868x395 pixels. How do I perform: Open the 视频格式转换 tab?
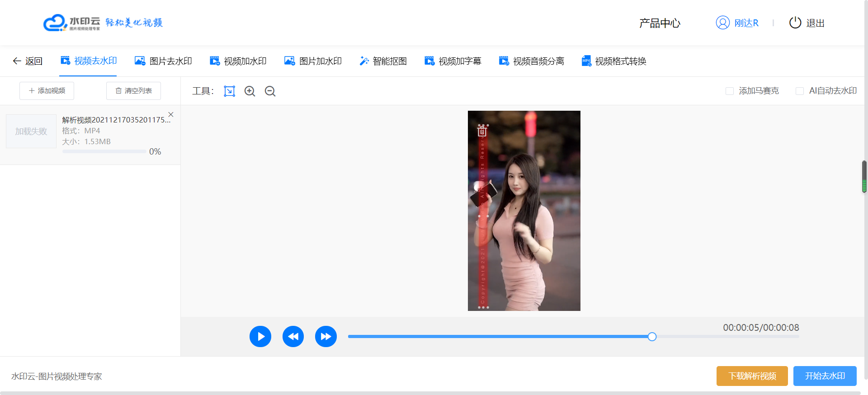[613, 61]
